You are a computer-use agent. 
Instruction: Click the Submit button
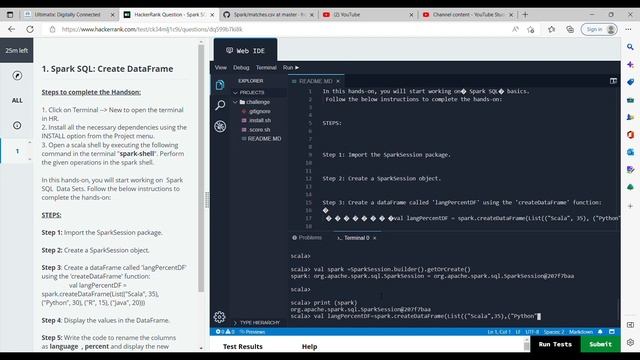600,344
